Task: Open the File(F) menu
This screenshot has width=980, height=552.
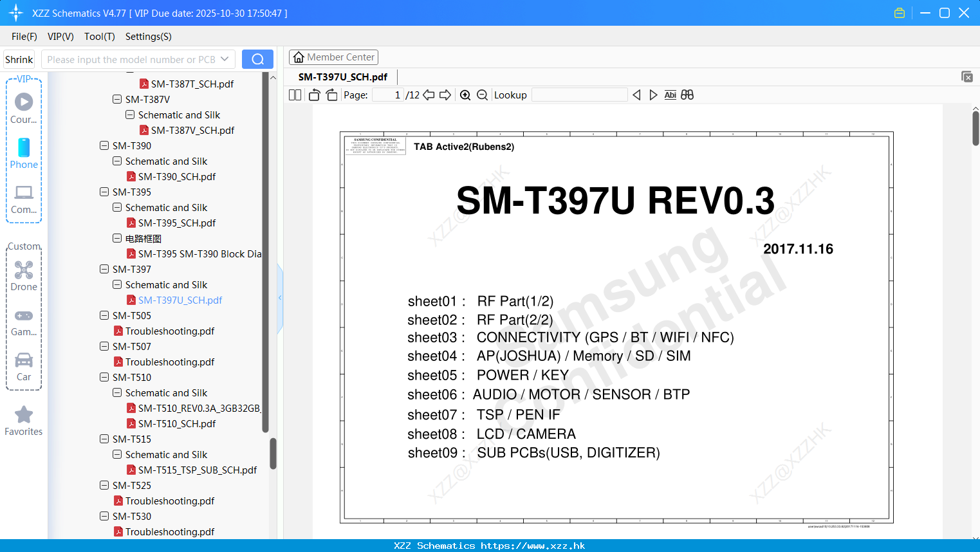Action: coord(24,37)
